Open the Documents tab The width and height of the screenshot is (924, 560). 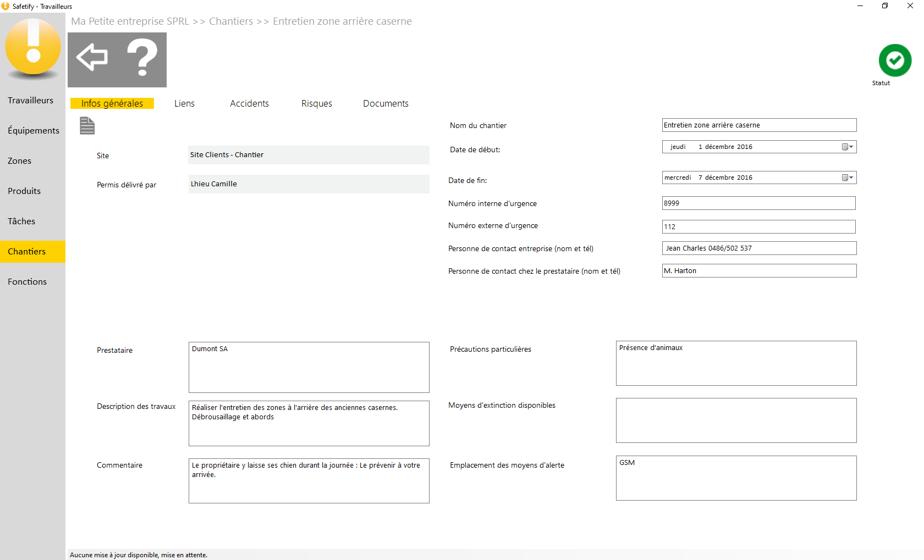click(x=386, y=103)
